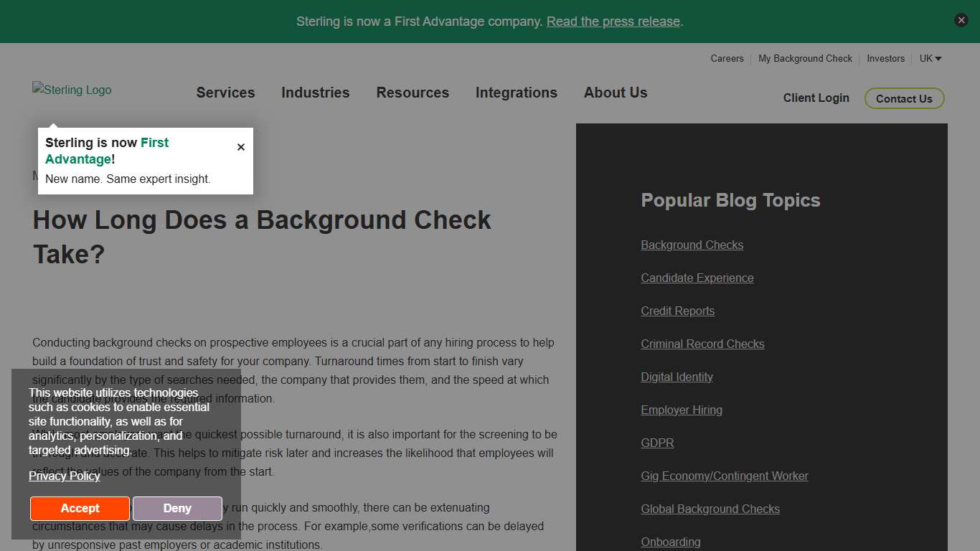This screenshot has width=980, height=551.
Task: Open the About Us menu
Action: [x=615, y=93]
